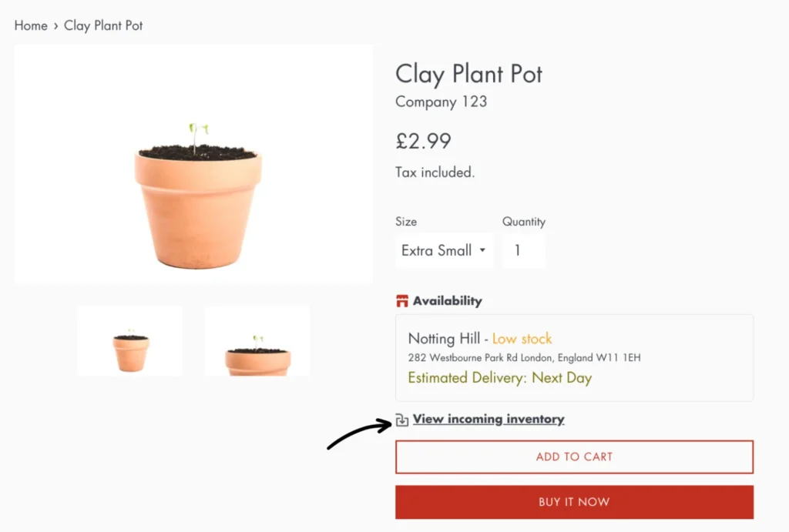Click the Estimated Delivery: Next Day text
The image size is (789, 532).
point(499,378)
